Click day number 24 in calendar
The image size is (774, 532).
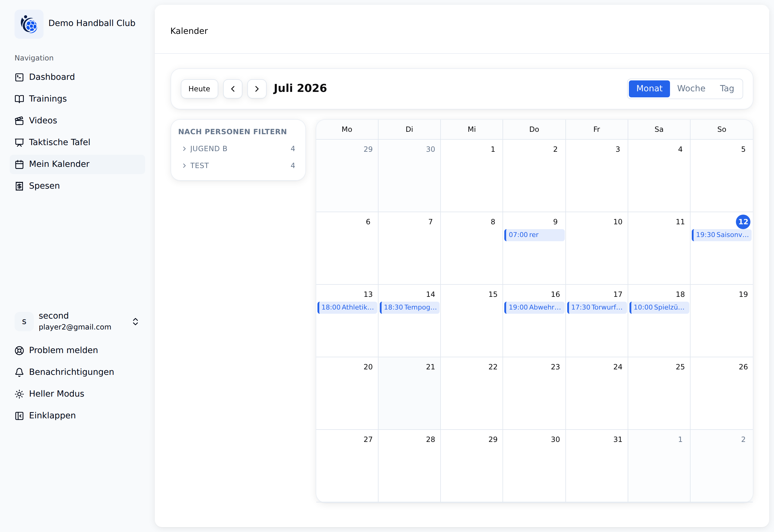click(618, 367)
